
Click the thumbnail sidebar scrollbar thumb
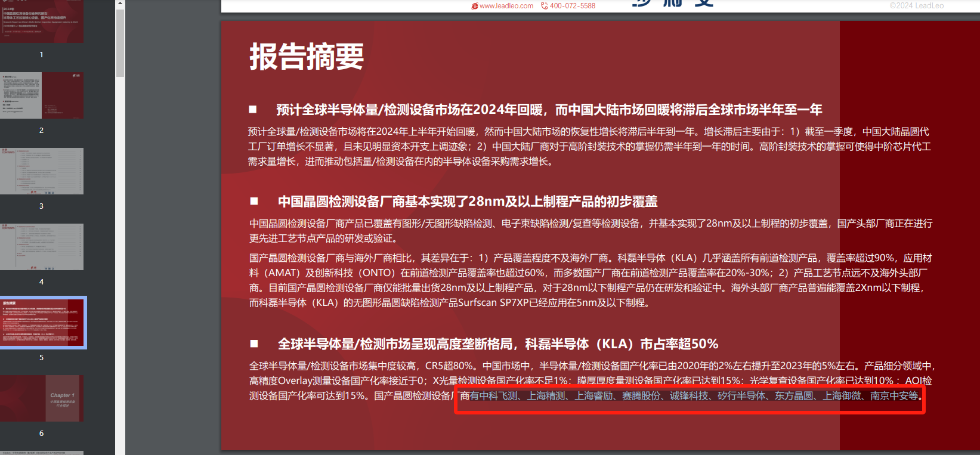(120, 42)
